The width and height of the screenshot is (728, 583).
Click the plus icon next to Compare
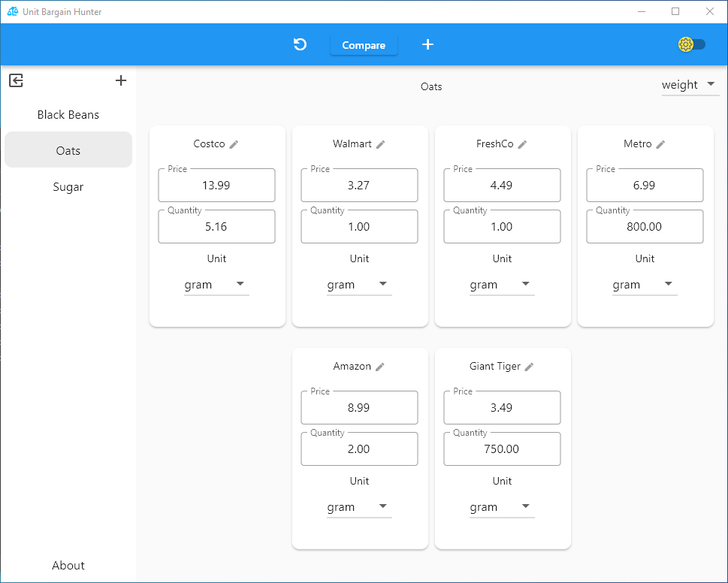pyautogui.click(x=427, y=44)
